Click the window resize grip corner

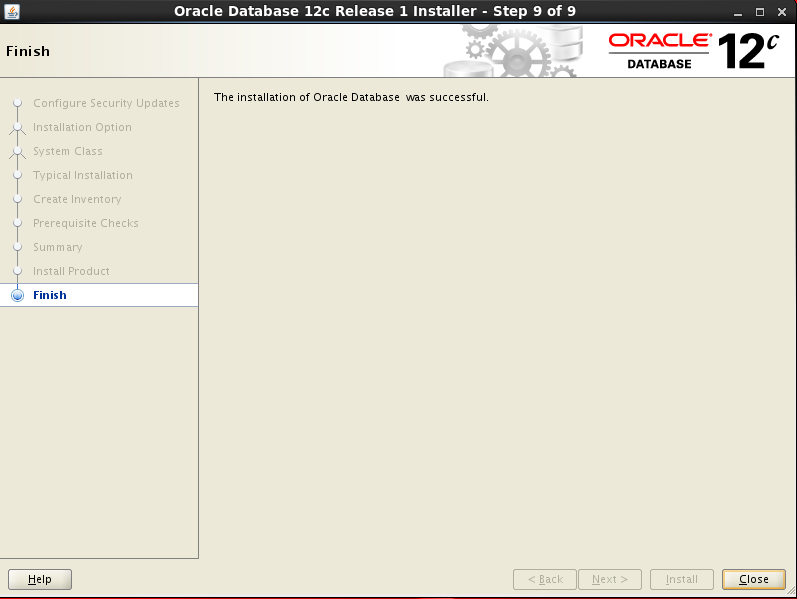click(x=791, y=591)
